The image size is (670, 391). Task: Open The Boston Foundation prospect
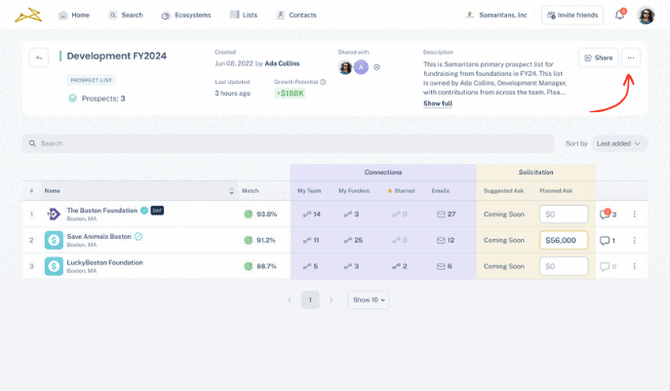tap(102, 210)
